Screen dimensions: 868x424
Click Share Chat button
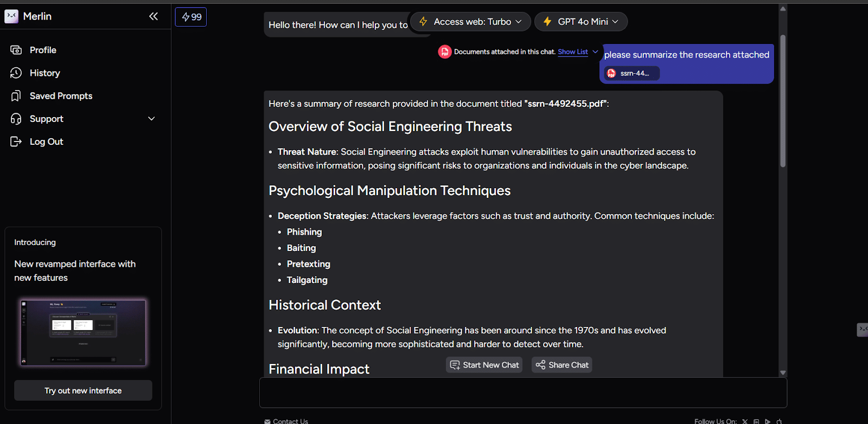tap(562, 365)
